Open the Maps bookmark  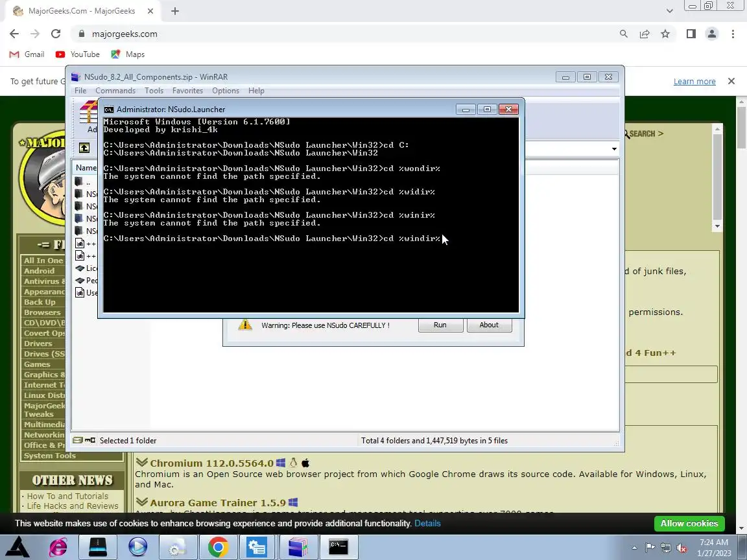pyautogui.click(x=128, y=54)
